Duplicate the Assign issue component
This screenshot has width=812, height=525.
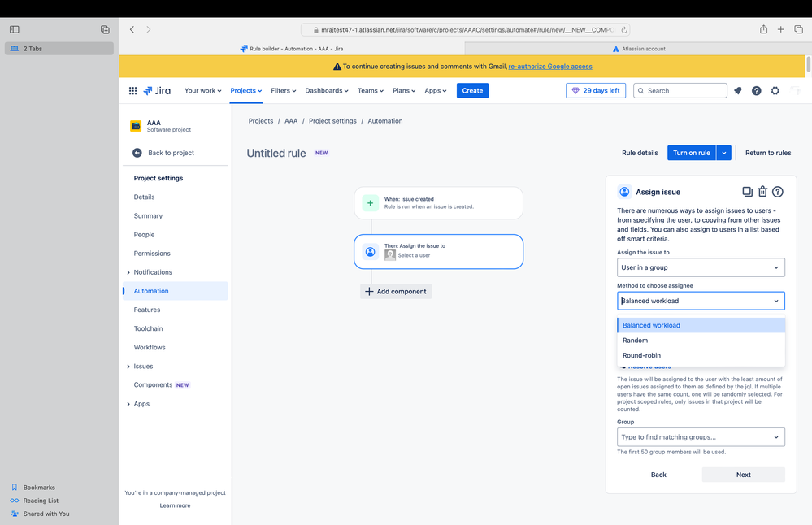[x=747, y=192]
